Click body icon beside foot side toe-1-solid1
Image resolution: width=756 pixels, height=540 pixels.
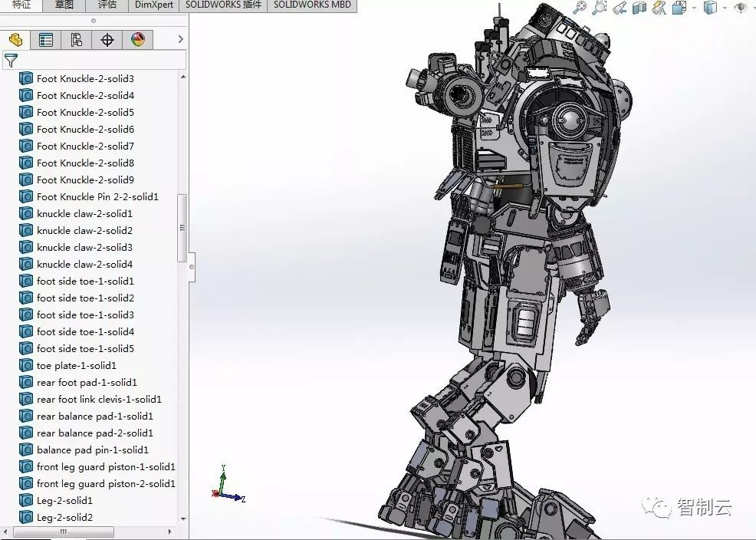coord(26,281)
